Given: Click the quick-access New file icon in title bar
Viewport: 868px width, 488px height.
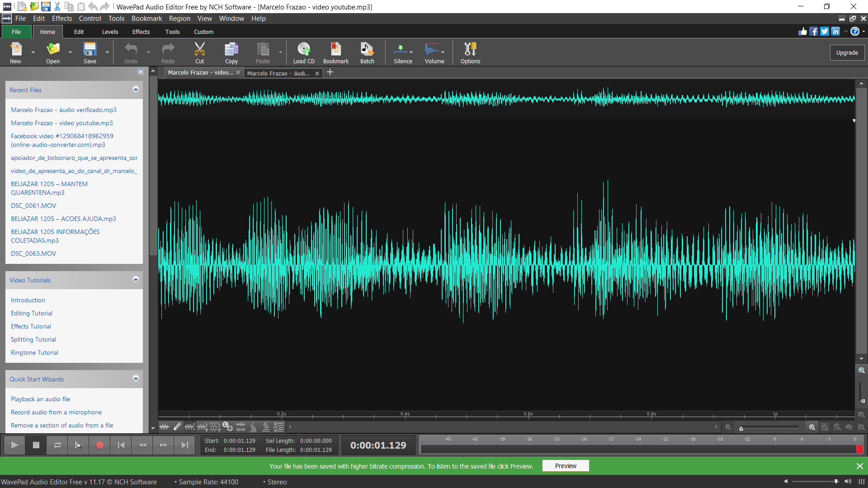Looking at the screenshot, I should pyautogui.click(x=22, y=6).
